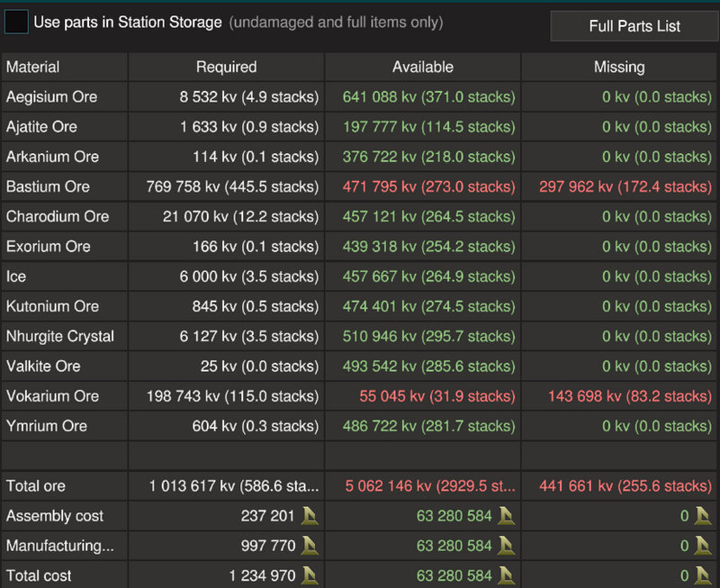The image size is (720, 588).
Task: Click the currency icon in Assembly cost Required
Action: click(x=310, y=516)
